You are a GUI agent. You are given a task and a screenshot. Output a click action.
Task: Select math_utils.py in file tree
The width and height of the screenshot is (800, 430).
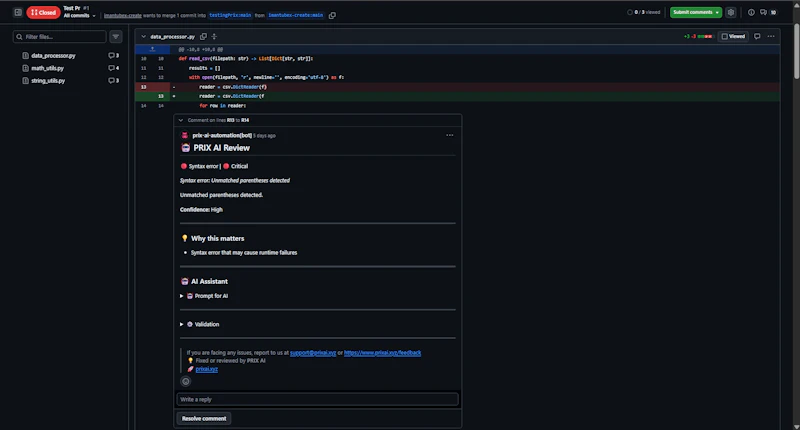[47, 68]
